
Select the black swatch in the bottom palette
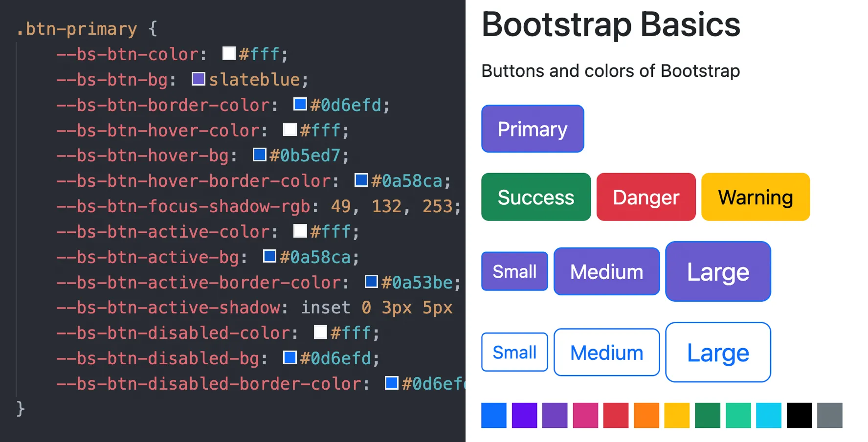(x=799, y=416)
